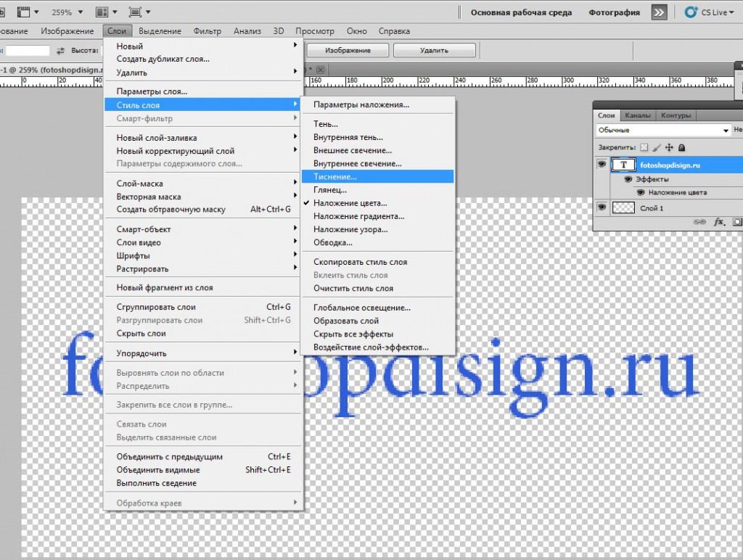
Task: Lock image pixels with the brush icon
Action: coord(657,148)
